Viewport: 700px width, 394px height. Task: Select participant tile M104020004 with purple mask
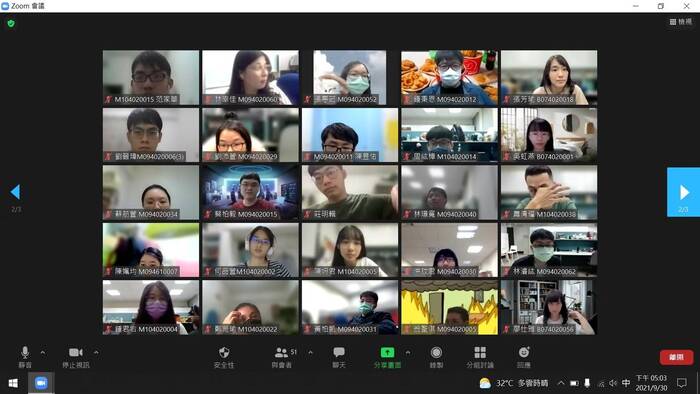(151, 307)
